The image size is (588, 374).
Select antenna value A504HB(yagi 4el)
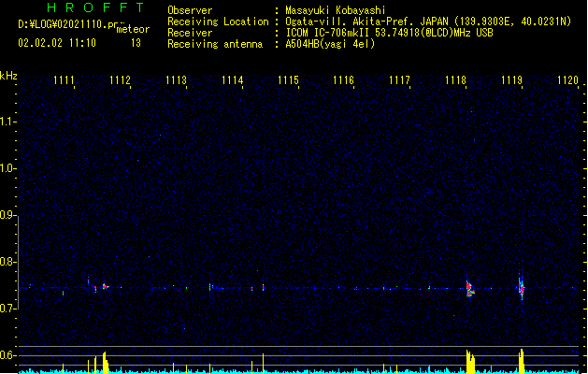pyautogui.click(x=330, y=44)
